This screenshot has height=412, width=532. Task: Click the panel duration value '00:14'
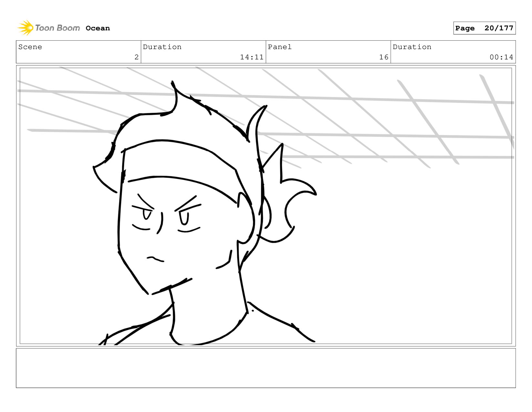pyautogui.click(x=501, y=57)
